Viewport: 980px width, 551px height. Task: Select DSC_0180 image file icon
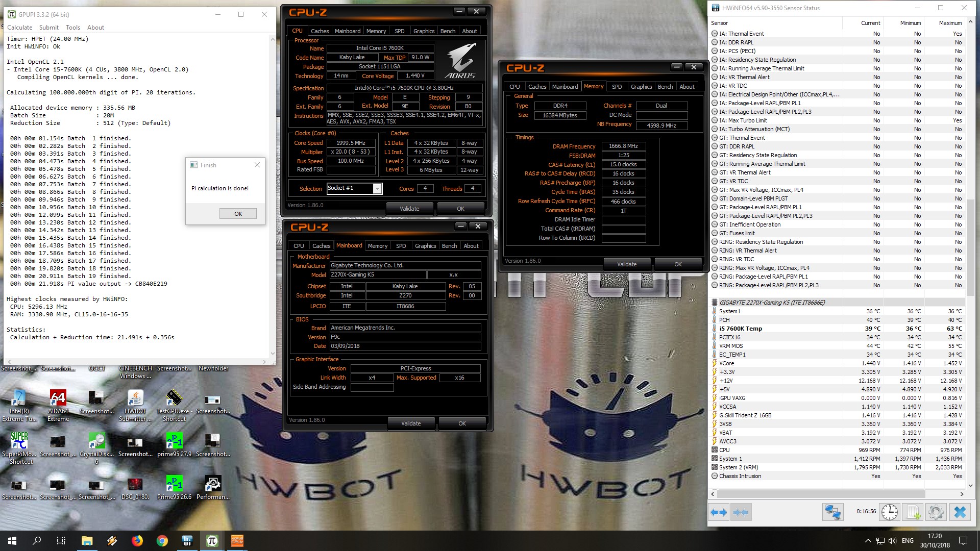135,488
